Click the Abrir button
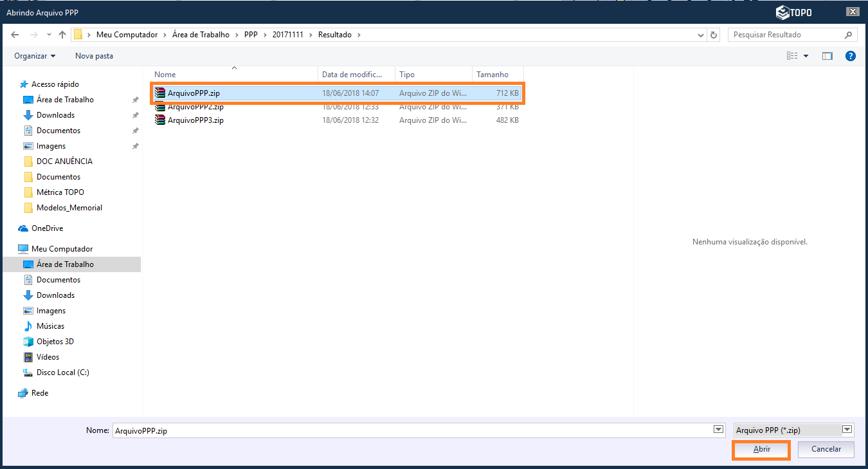Screen dimensions: 868x469 click(x=761, y=449)
